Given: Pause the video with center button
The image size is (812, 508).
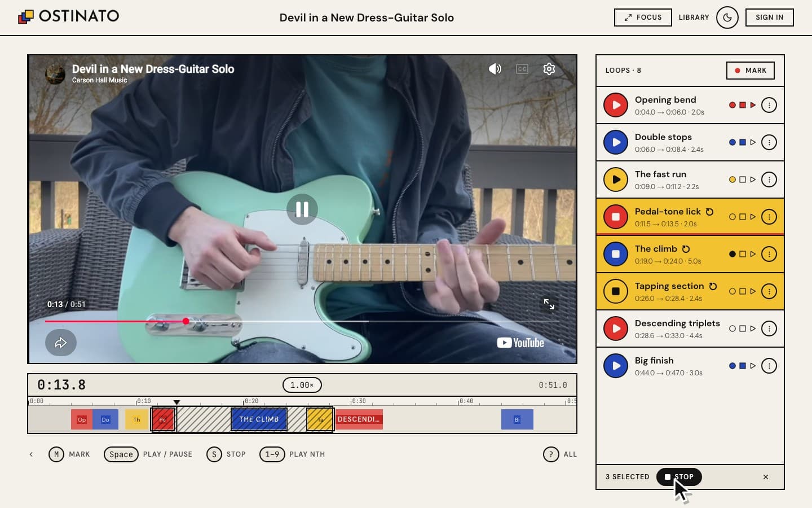Looking at the screenshot, I should [302, 209].
